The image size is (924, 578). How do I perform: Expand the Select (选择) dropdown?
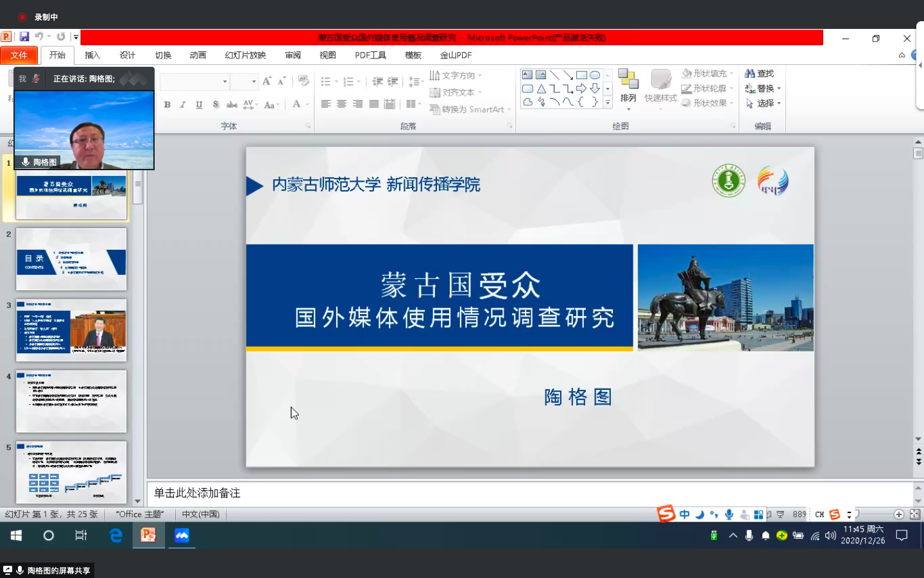click(x=764, y=103)
